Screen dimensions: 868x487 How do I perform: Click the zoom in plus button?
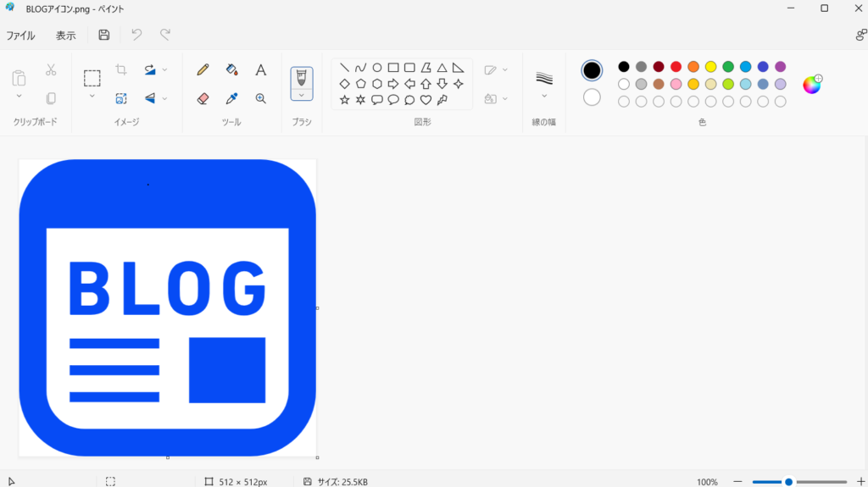point(861,482)
